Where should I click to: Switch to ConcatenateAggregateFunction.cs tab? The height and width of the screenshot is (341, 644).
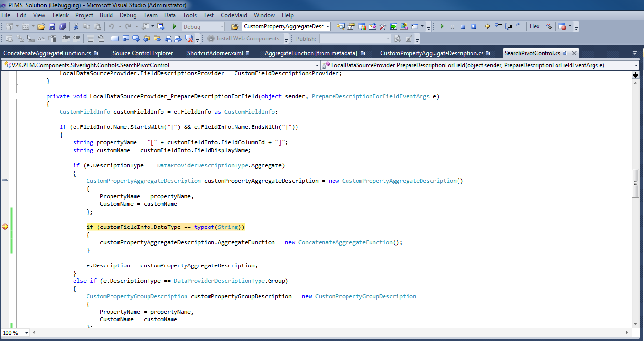[50, 53]
